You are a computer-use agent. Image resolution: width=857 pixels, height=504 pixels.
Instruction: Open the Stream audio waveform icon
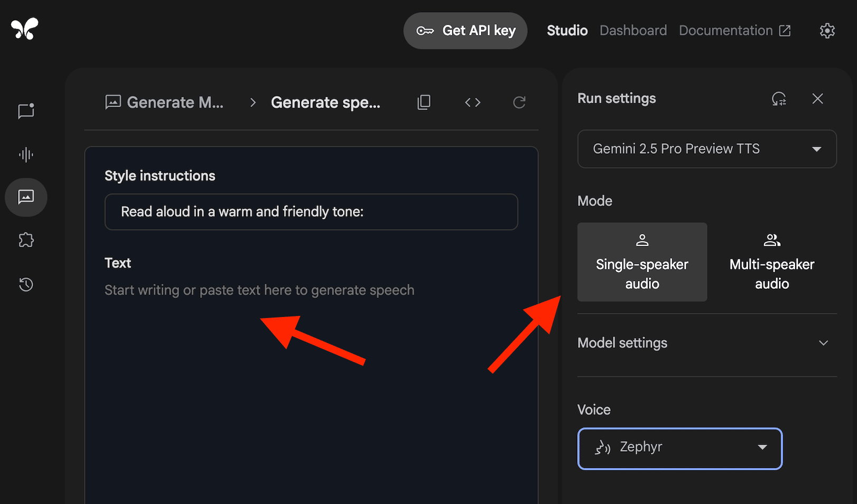(26, 155)
